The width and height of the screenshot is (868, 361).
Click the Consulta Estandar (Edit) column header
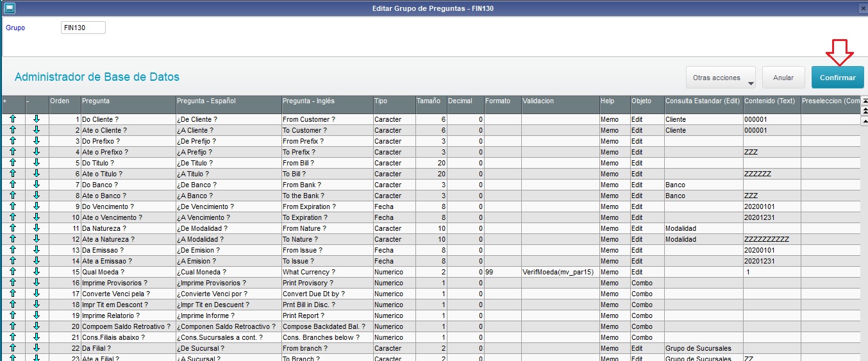(x=703, y=105)
